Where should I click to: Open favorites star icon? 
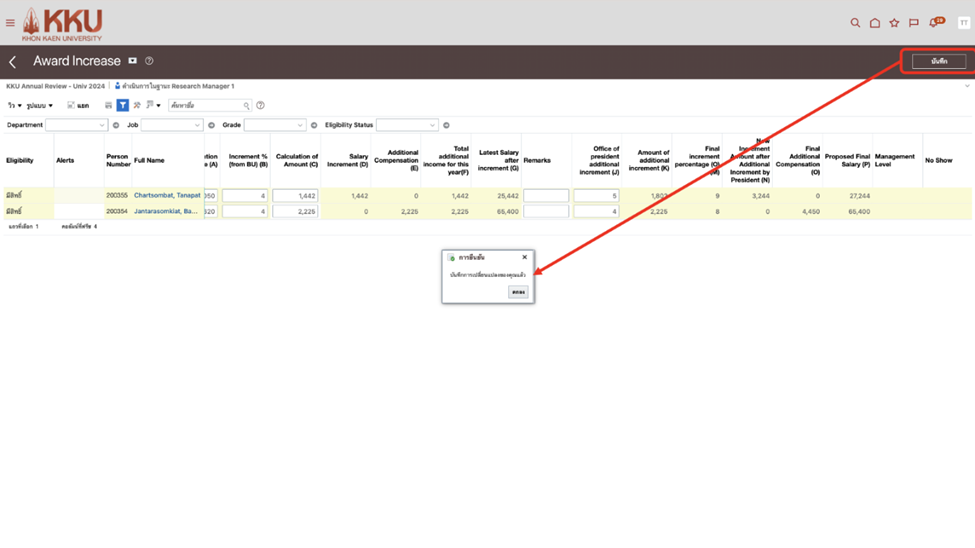click(894, 23)
